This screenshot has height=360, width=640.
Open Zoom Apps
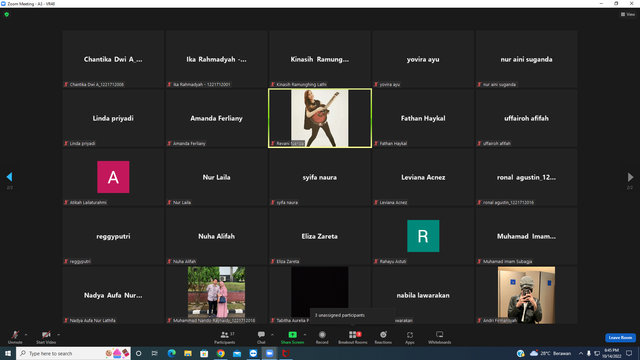[410, 337]
